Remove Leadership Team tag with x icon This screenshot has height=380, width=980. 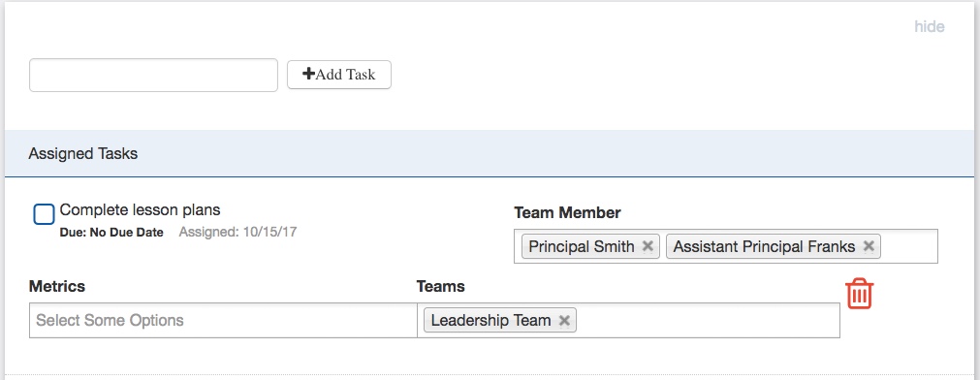pos(564,321)
